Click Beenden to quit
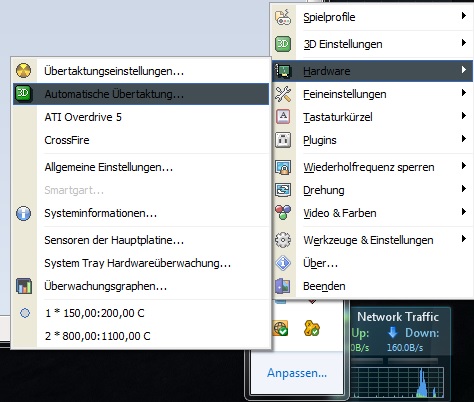Image resolution: width=474 pixels, height=402 pixels. coord(372,286)
